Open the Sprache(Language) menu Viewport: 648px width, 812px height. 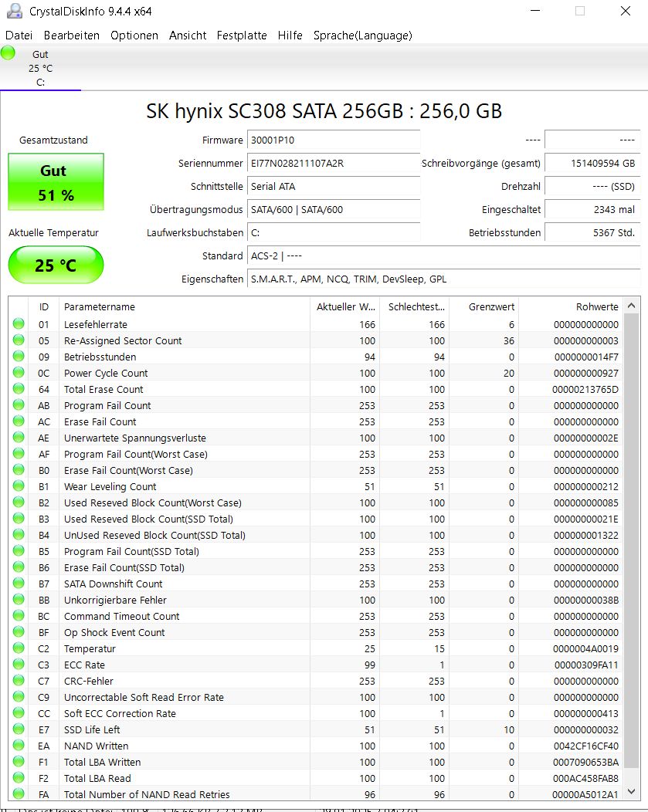tap(362, 36)
